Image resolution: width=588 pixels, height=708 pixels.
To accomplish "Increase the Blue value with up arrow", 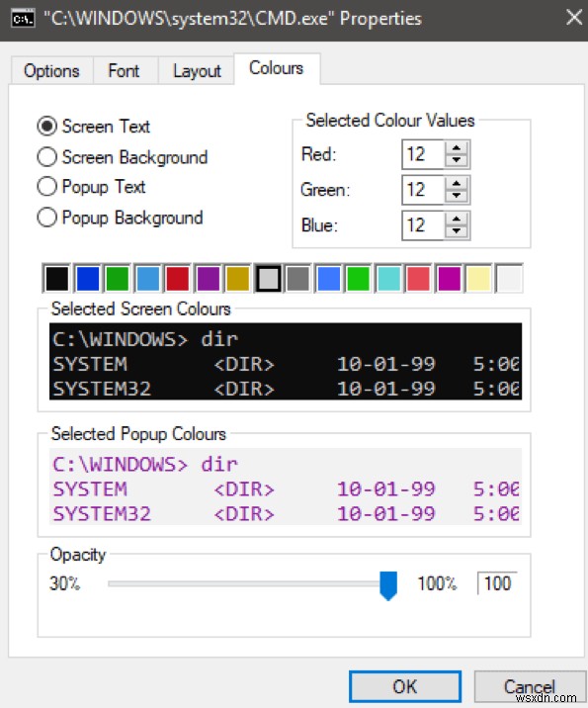I will [x=457, y=219].
